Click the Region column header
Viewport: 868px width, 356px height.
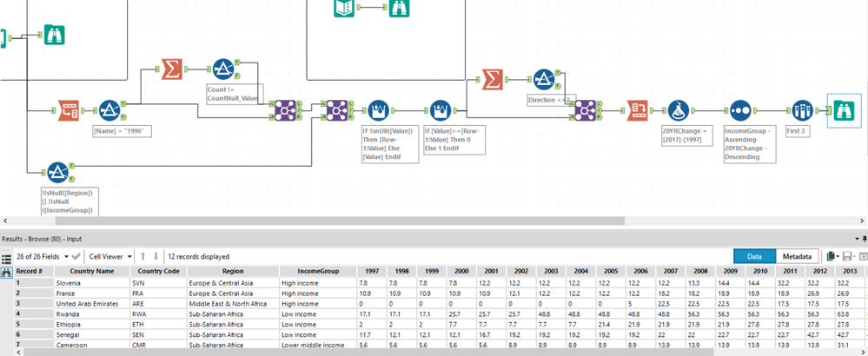(x=233, y=272)
